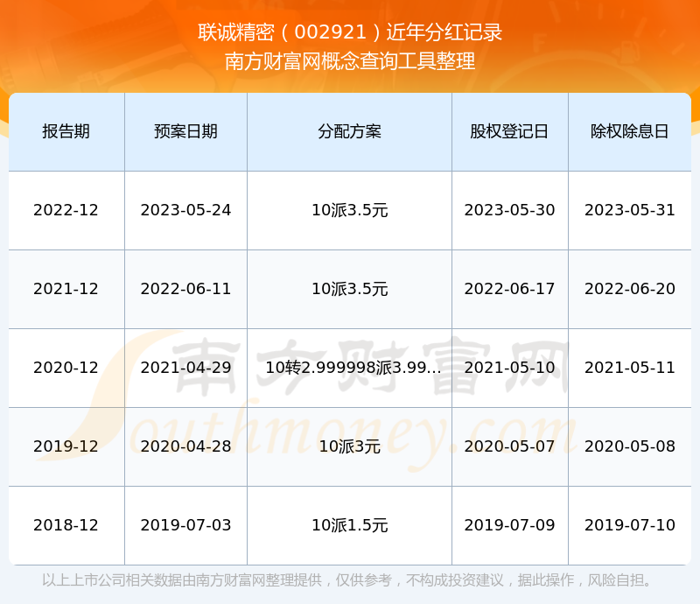Click record date 2020-05-07
Image resolution: width=700 pixels, height=604 pixels.
coord(509,446)
